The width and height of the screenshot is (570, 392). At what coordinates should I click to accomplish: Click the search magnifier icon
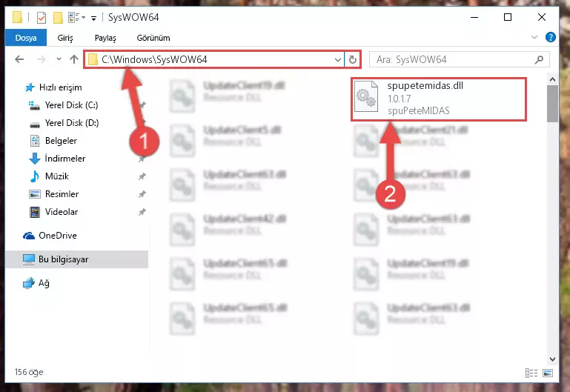pos(539,59)
